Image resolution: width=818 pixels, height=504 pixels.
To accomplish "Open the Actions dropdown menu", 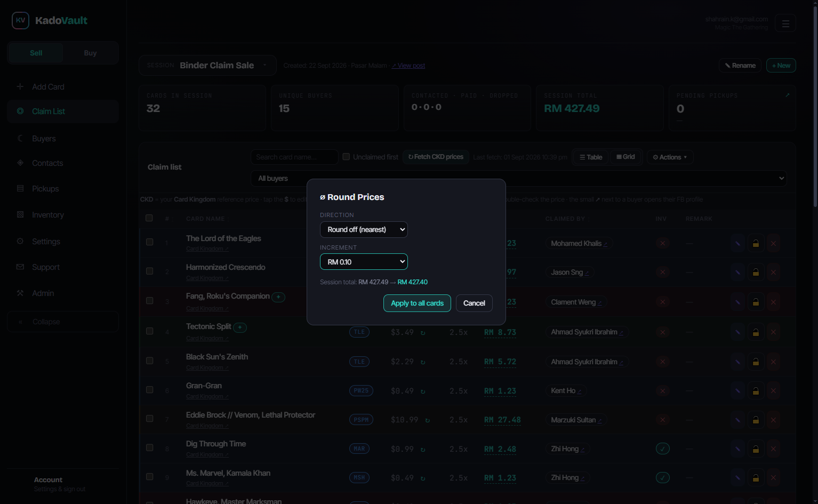I will 670,157.
